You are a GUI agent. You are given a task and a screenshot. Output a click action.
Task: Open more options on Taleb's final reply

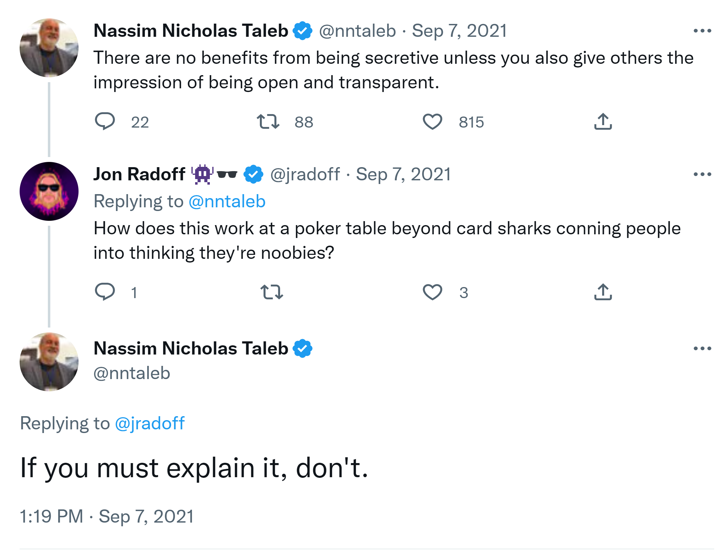702,348
